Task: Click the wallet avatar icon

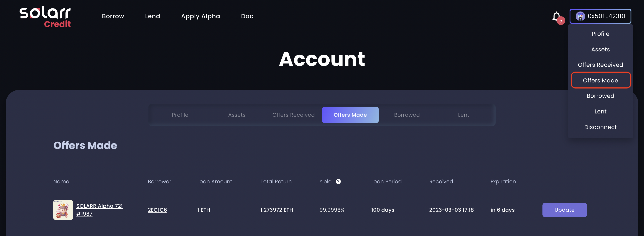Action: point(580,16)
